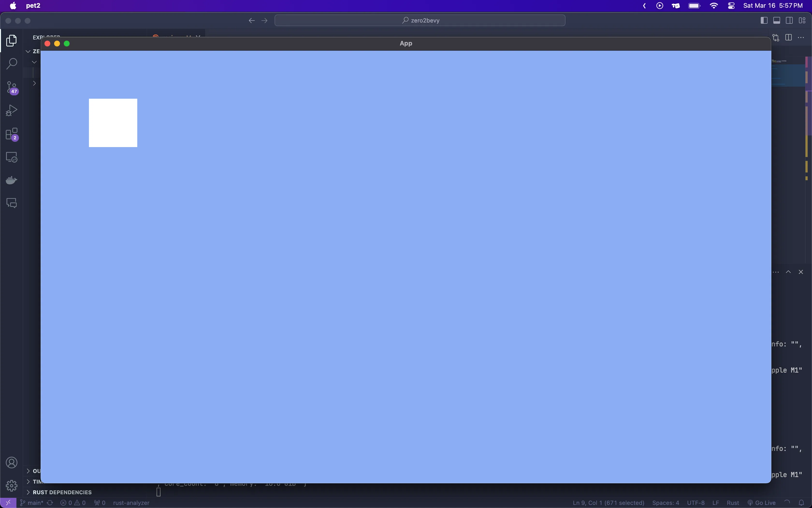
Task: Open the Explorer view in the activity bar
Action: click(11, 41)
